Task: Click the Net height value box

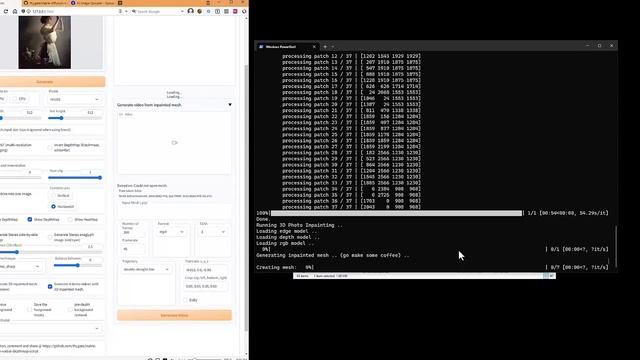Action: (x=91, y=112)
